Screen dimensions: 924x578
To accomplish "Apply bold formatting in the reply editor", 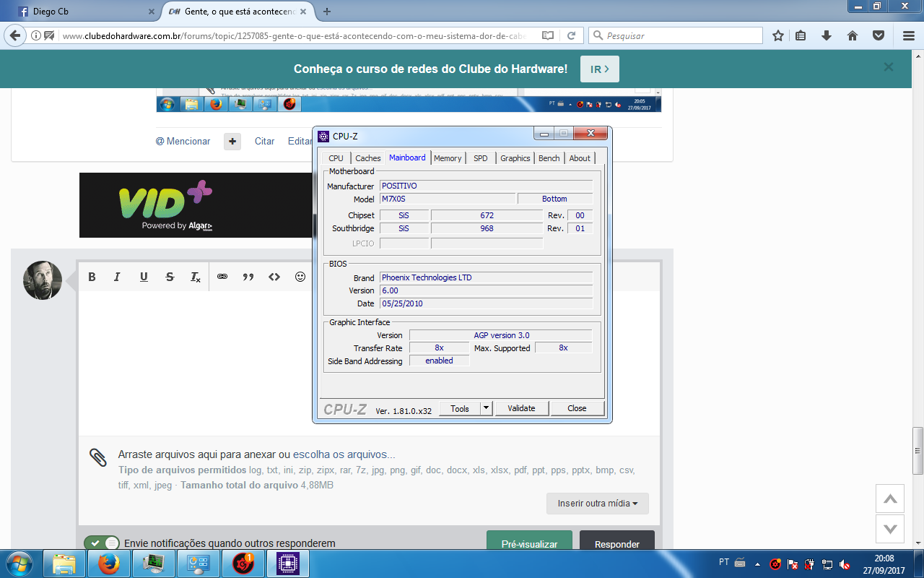I will 92,277.
